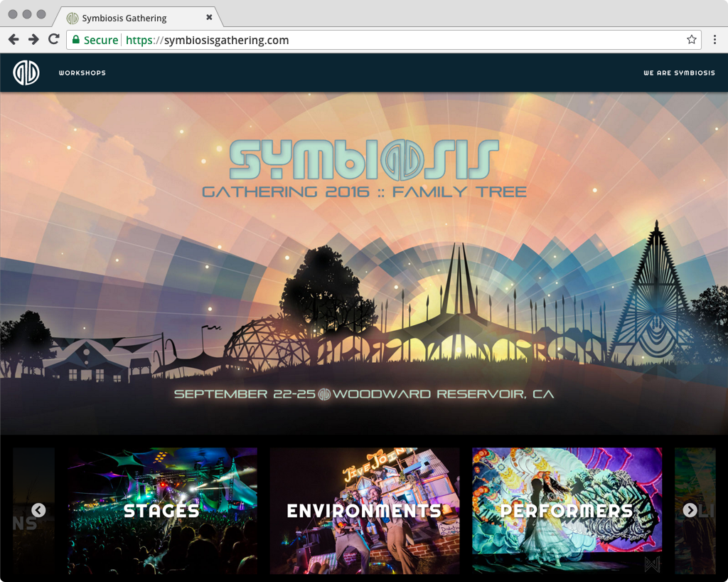This screenshot has height=582, width=728.
Task: Select the Symbiosis Gathering browser tab
Action: 138,18
